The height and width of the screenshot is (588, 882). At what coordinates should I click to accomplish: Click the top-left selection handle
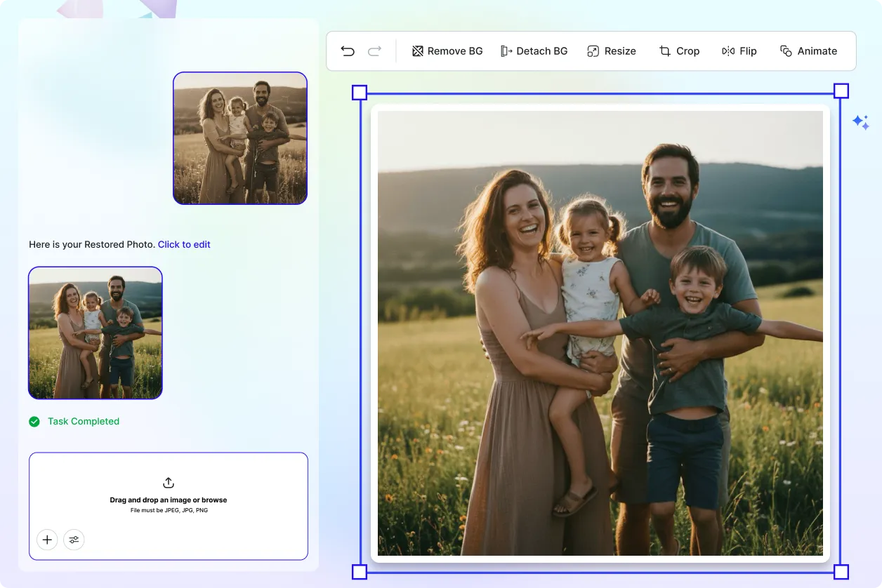(x=359, y=92)
